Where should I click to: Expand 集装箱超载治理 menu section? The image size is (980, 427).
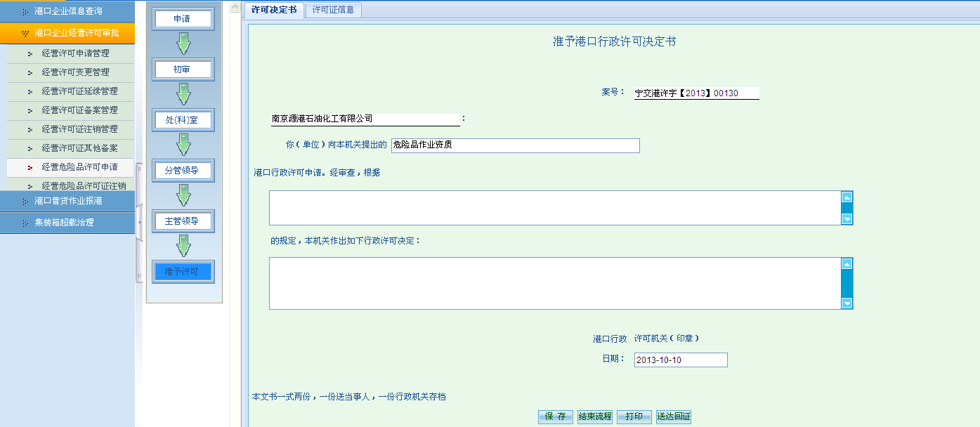tap(67, 223)
